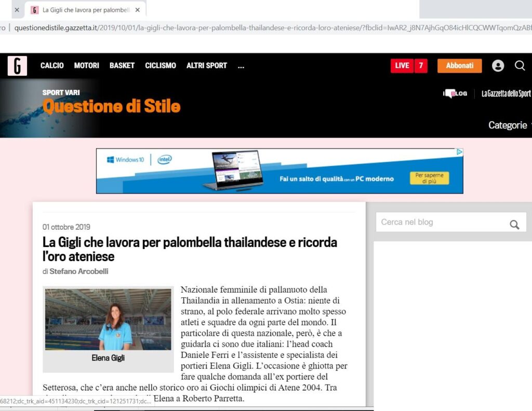Close the current La Gigli browser tab
532x411 pixels.
pos(138,10)
